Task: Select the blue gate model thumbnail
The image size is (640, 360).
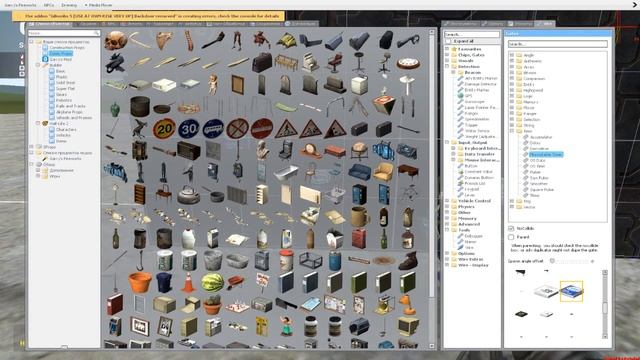Action: click(571, 291)
